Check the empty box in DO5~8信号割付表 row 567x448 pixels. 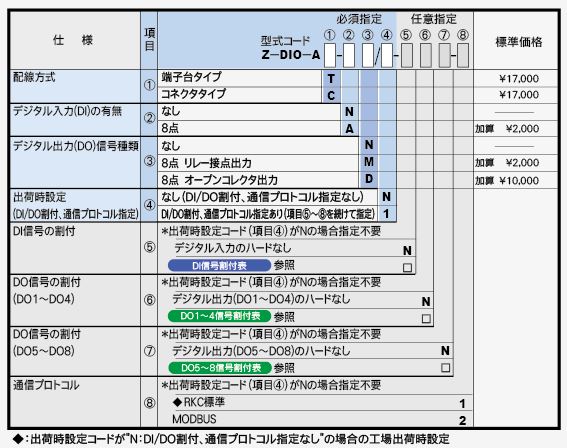point(445,368)
